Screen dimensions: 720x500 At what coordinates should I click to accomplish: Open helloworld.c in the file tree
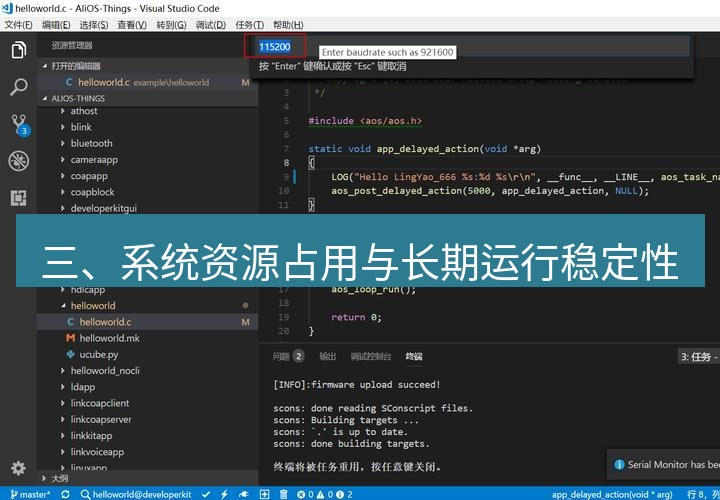click(147, 322)
